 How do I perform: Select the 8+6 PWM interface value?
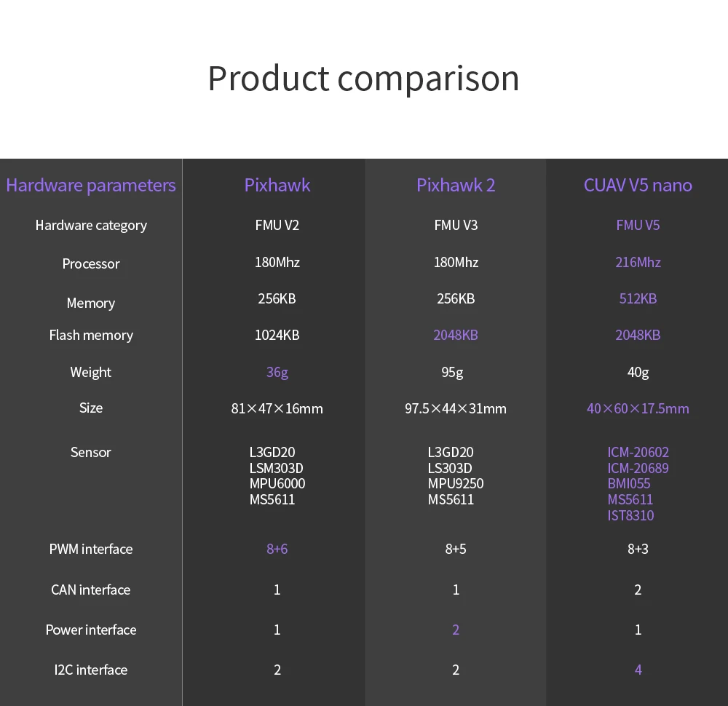pos(277,549)
